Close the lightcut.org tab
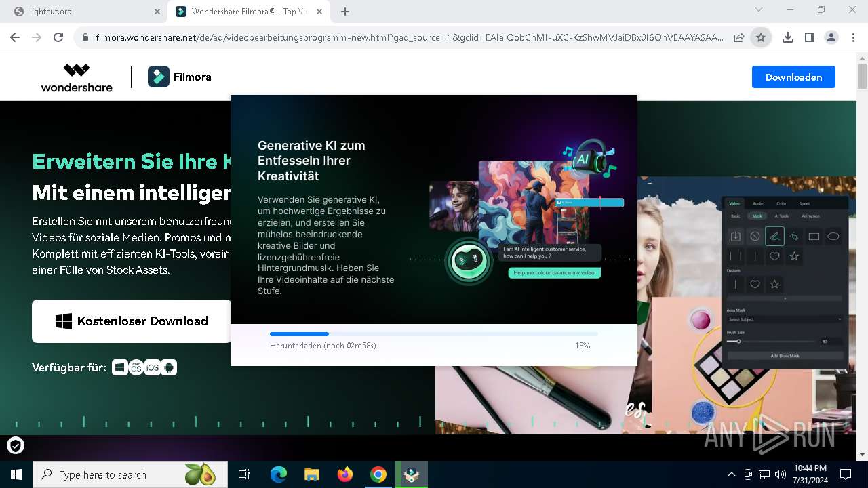This screenshot has height=488, width=868. pos(157,12)
